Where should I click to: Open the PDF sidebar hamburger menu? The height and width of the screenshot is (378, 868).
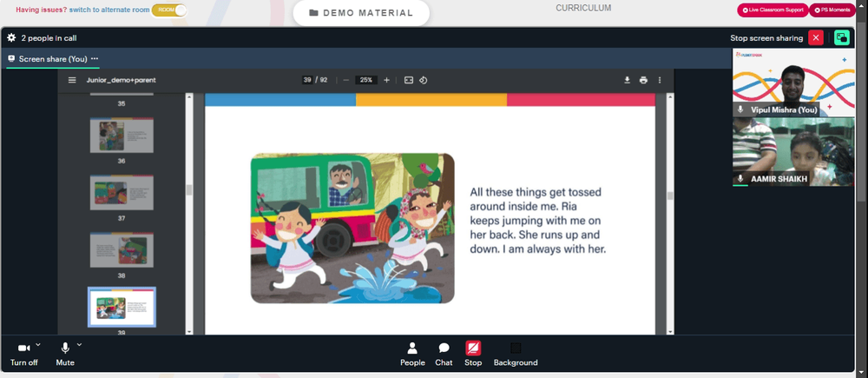tap(72, 80)
